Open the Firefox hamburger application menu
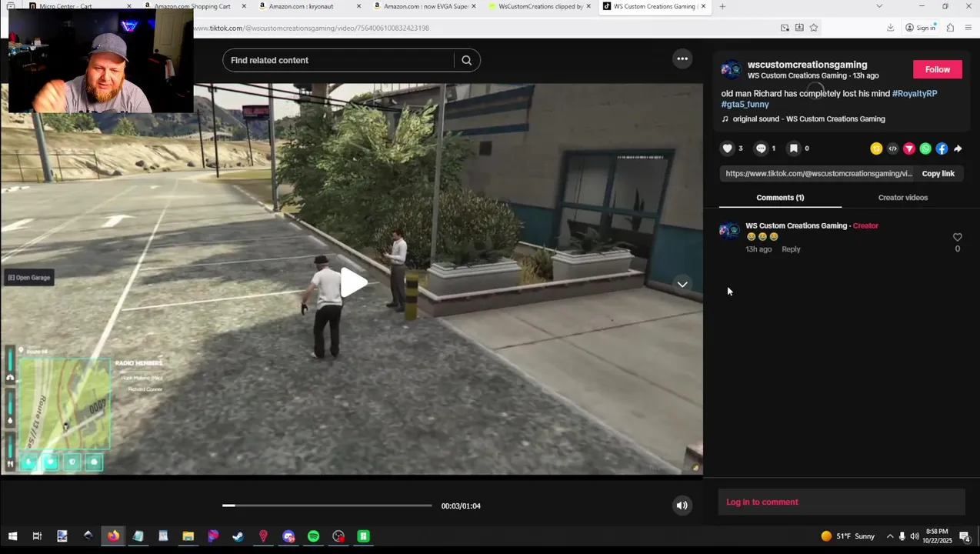The image size is (980, 554). pos(968,28)
